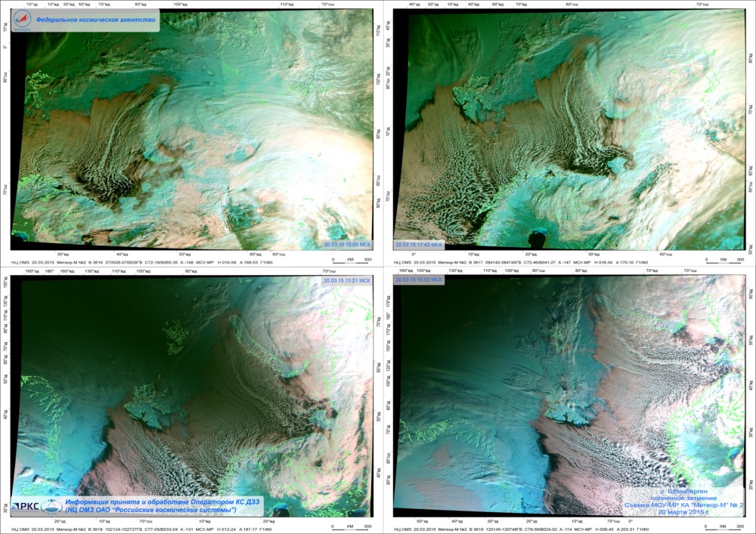Click the "(НЦ ОМЗ ОАО Российские космические системы)" line
756x534 pixels.
[x=151, y=509]
